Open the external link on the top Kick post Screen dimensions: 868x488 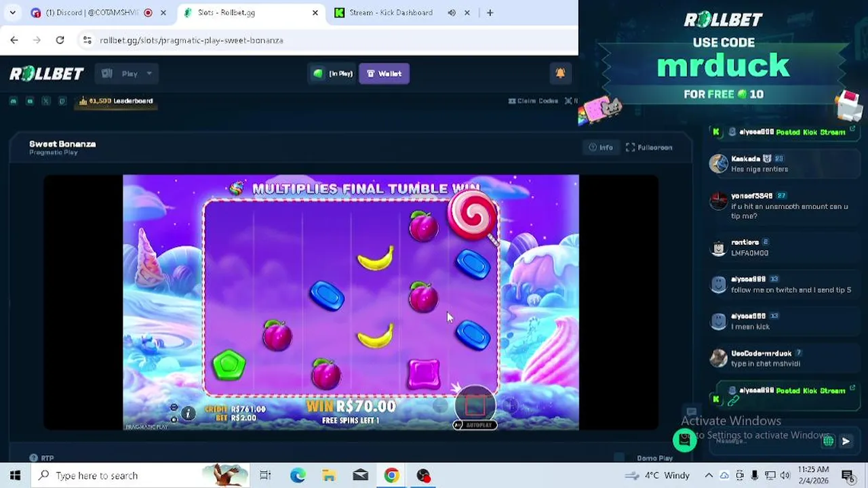tap(852, 128)
